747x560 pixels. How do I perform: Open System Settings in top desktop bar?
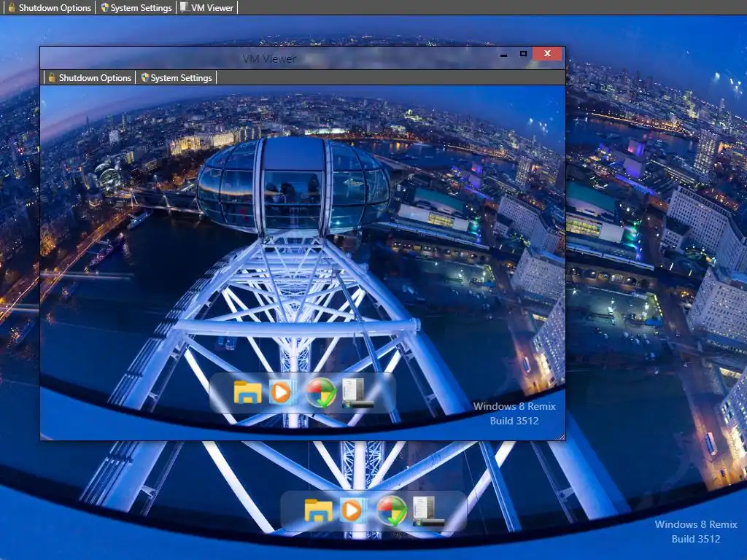point(136,7)
